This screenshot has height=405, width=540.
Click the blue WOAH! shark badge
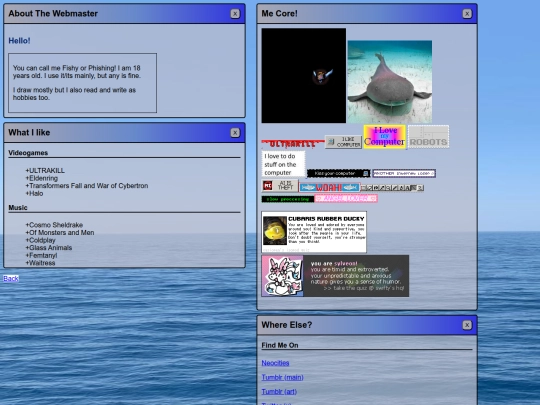click(x=329, y=187)
